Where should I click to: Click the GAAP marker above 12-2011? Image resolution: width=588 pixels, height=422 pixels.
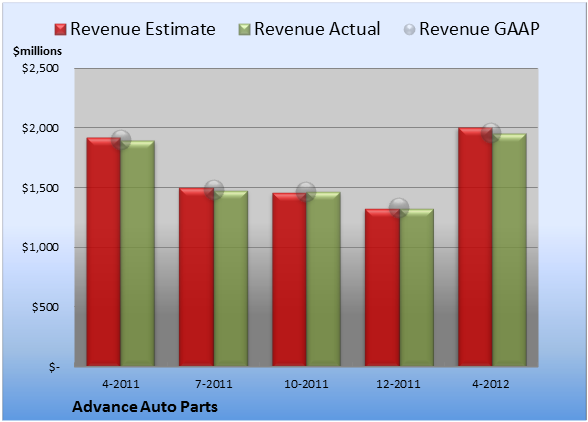coord(399,207)
